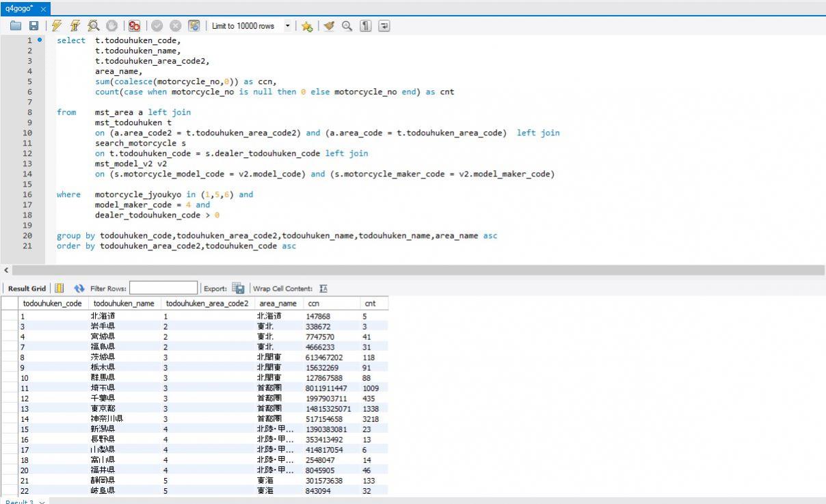
Task: Save the script with the floppy disk icon
Action: [33, 26]
